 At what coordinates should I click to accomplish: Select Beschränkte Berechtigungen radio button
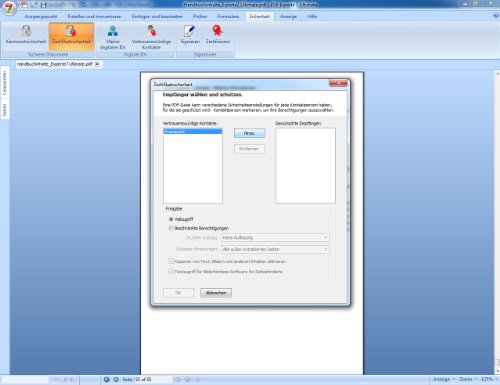171,228
